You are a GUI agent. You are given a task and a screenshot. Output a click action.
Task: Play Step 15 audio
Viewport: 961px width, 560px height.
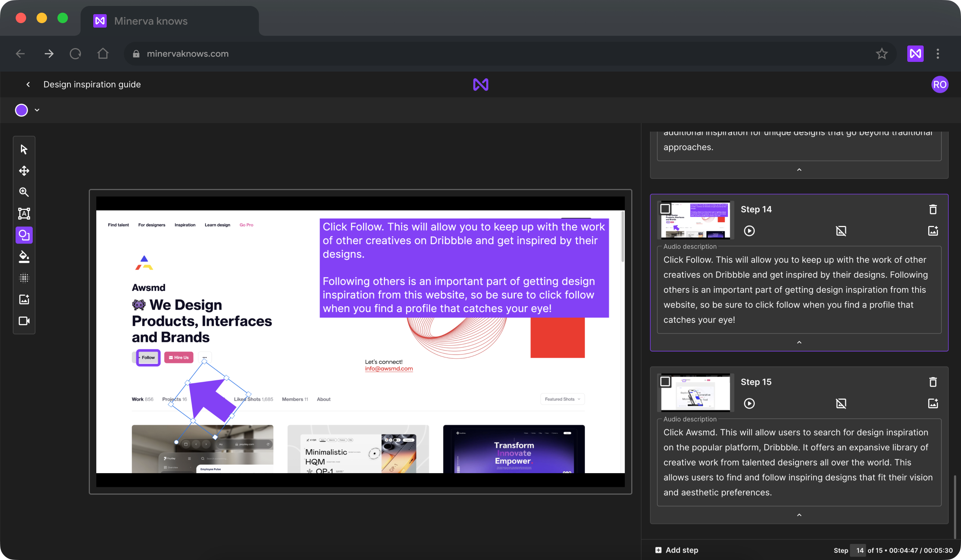coord(749,403)
